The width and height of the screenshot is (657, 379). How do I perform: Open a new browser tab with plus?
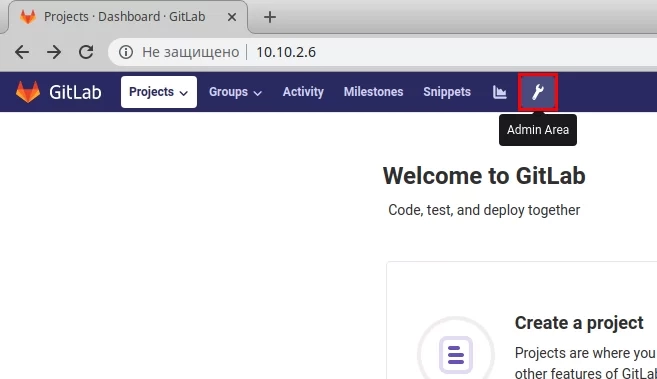(270, 17)
